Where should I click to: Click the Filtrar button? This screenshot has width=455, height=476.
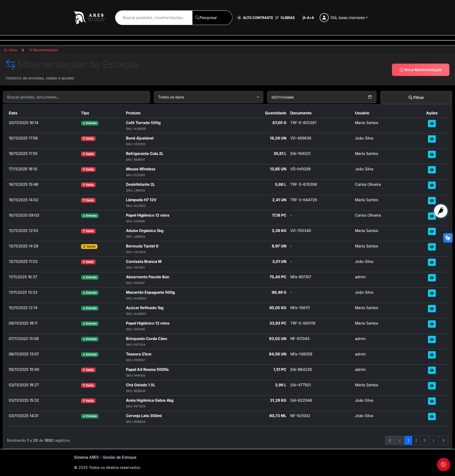[x=416, y=97]
